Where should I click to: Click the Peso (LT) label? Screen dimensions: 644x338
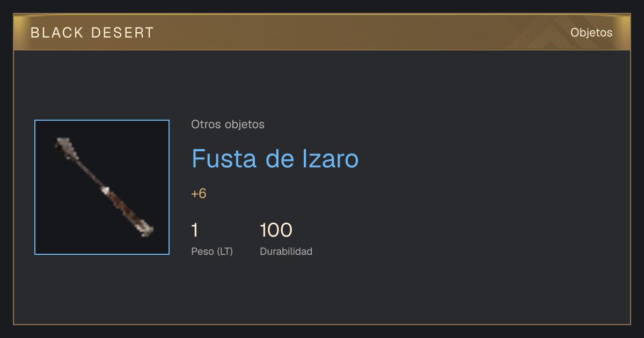(x=212, y=251)
